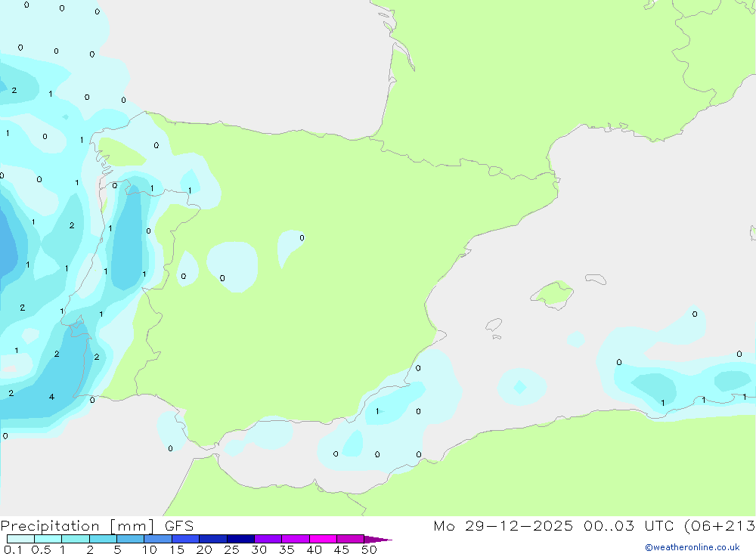Click the Ibiza island outline
Image resolution: width=756 pixels, height=554 pixels.
click(x=494, y=324)
